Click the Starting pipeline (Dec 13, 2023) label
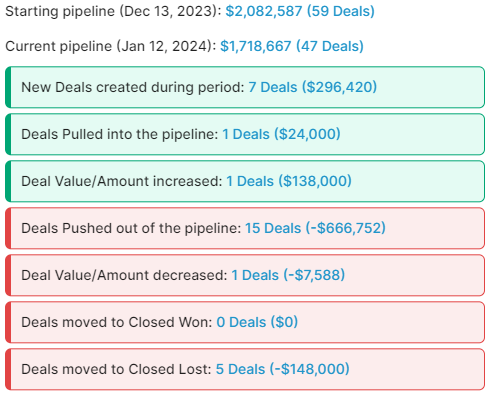 tap(113, 11)
